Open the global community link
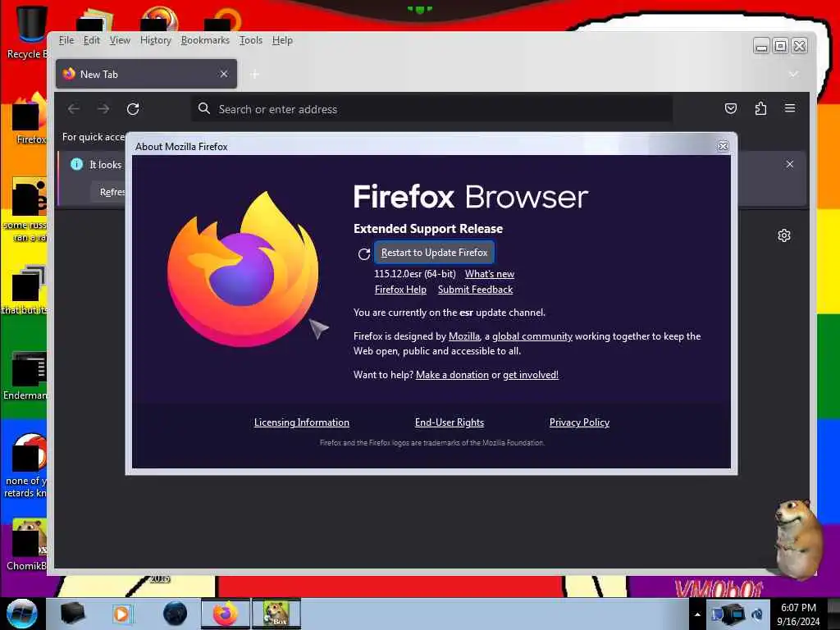 coord(532,336)
